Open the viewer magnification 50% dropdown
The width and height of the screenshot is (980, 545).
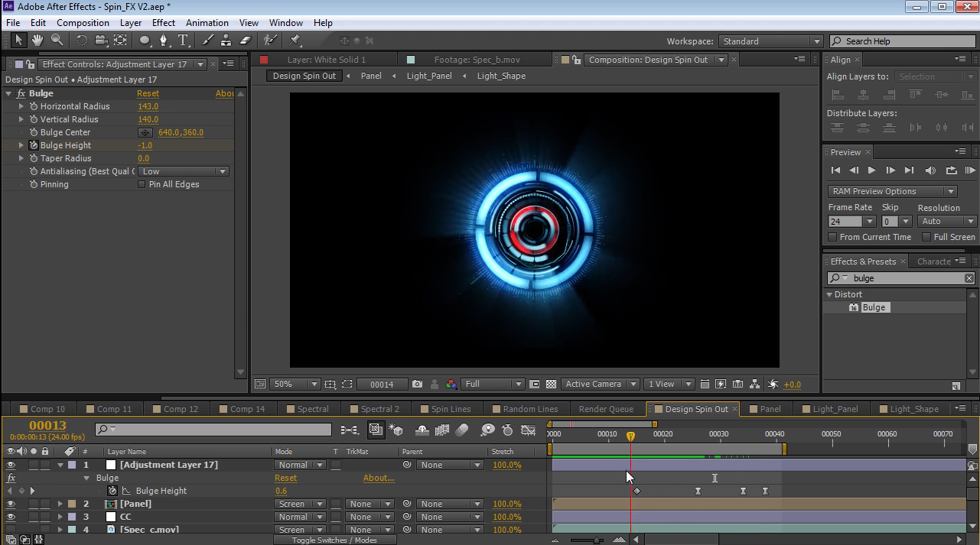click(295, 384)
